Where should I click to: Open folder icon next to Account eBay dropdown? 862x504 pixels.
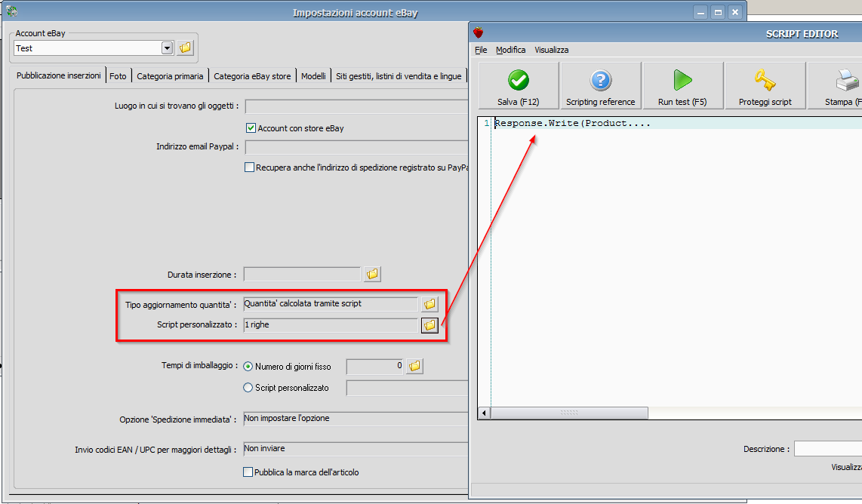(x=185, y=48)
